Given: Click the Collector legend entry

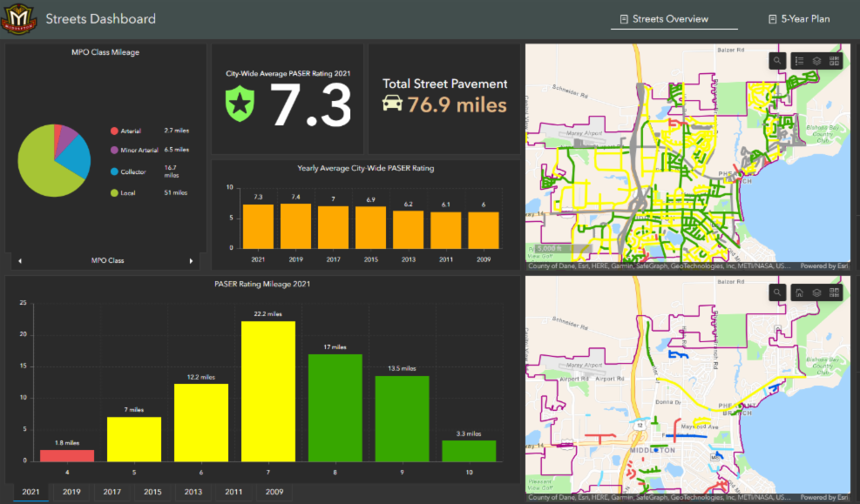Looking at the screenshot, I should tap(132, 171).
